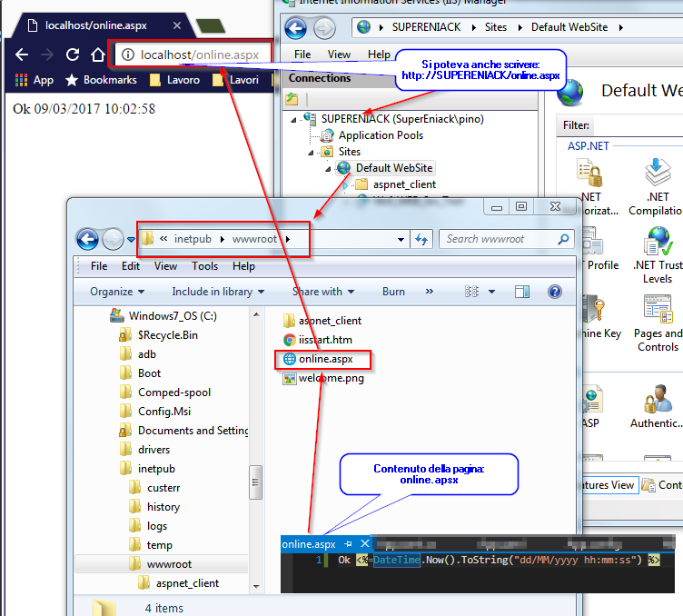This screenshot has width=683, height=616.
Task: Open the Bookmarks star shortcut
Action: click(101, 80)
